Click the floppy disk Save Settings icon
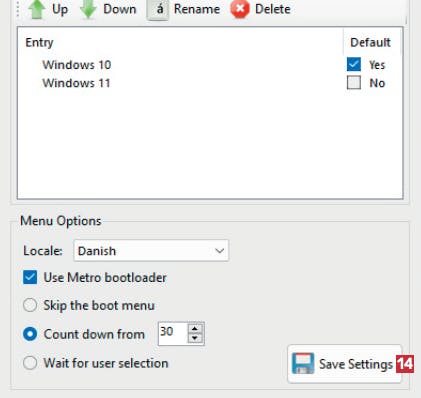Viewport: 421px width, 398px height. (303, 363)
